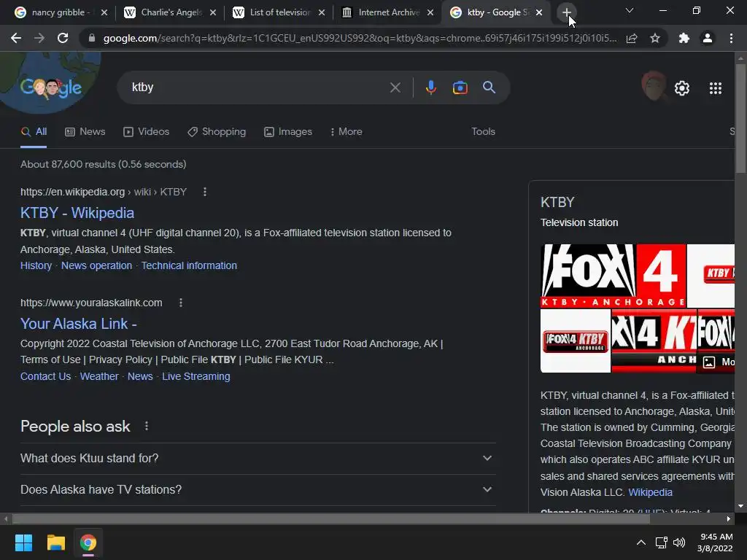Open small FOX4 KTBY Anchorage thumbnail
This screenshot has height=560, width=747.
coord(576,341)
